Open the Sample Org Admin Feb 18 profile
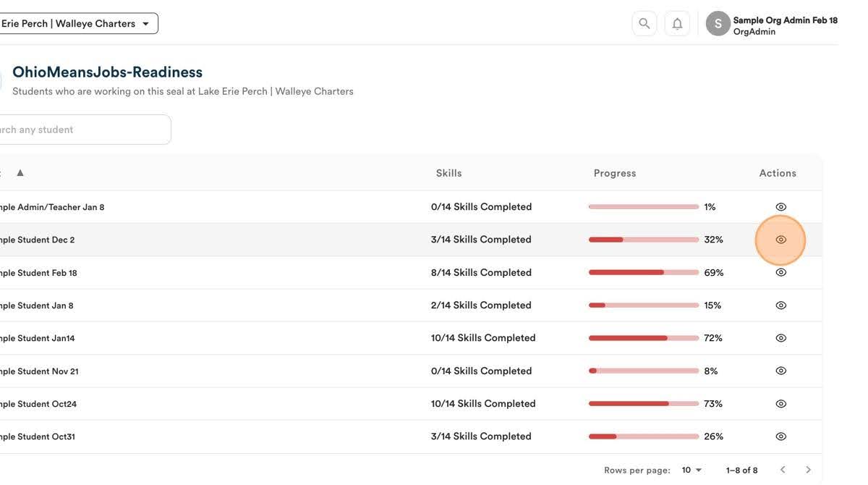 click(785, 25)
